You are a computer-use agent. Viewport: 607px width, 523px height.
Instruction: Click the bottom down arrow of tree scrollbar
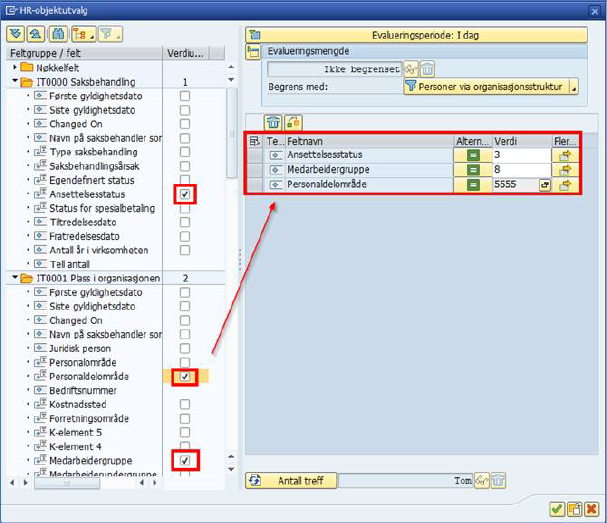coord(231,469)
